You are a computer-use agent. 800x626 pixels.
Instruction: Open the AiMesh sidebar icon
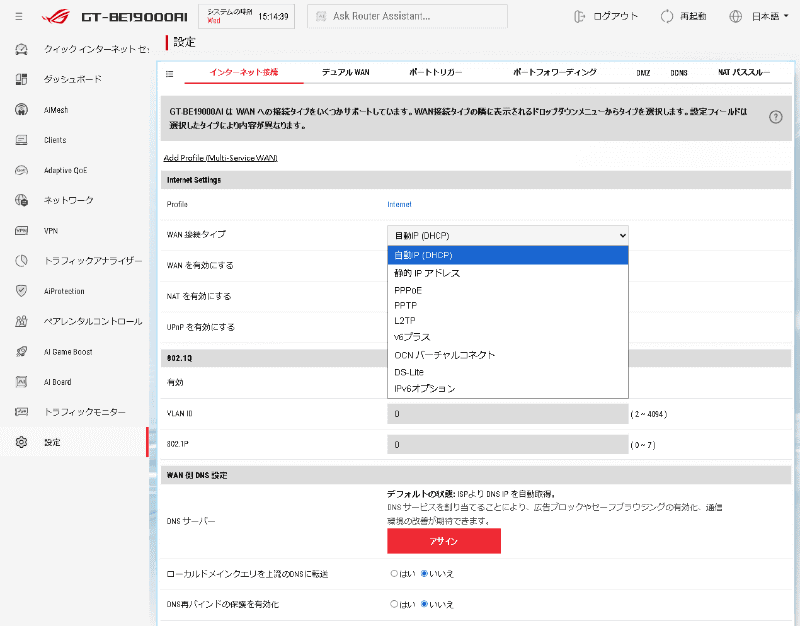point(21,110)
